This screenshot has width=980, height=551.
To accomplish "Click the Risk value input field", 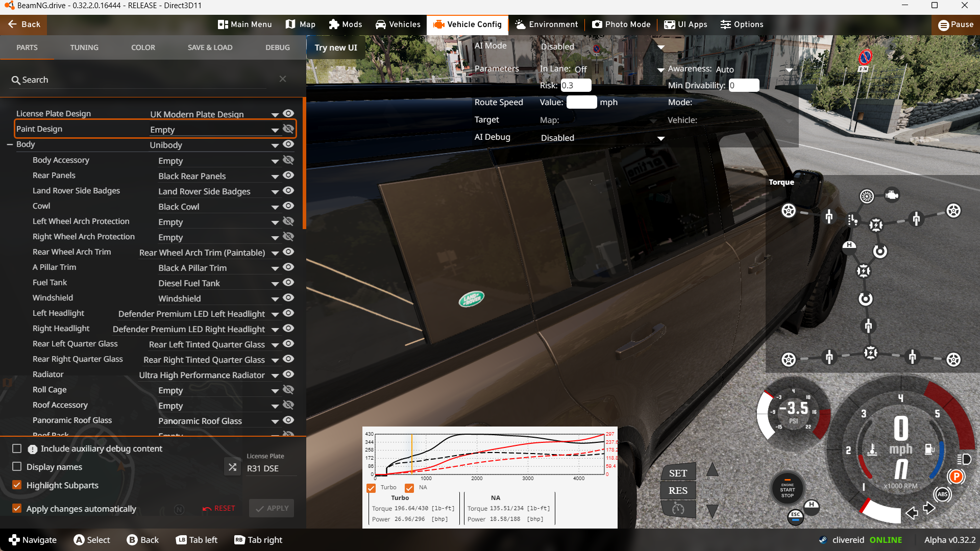I will (x=576, y=86).
